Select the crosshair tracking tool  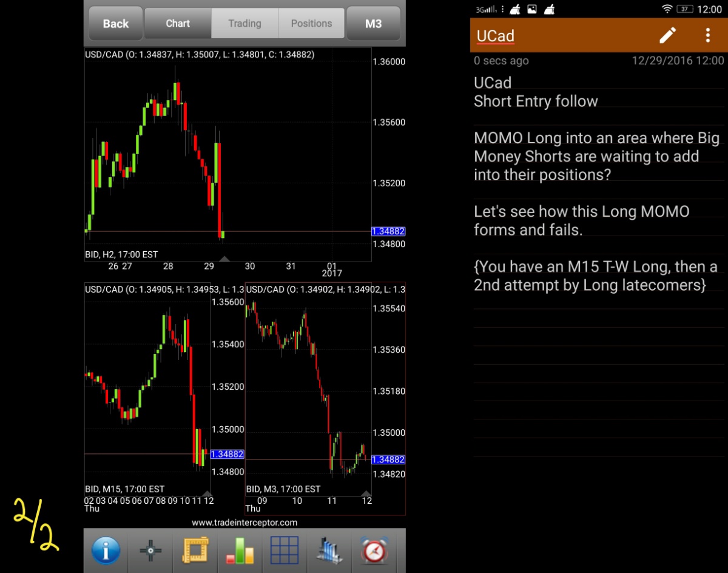(150, 550)
